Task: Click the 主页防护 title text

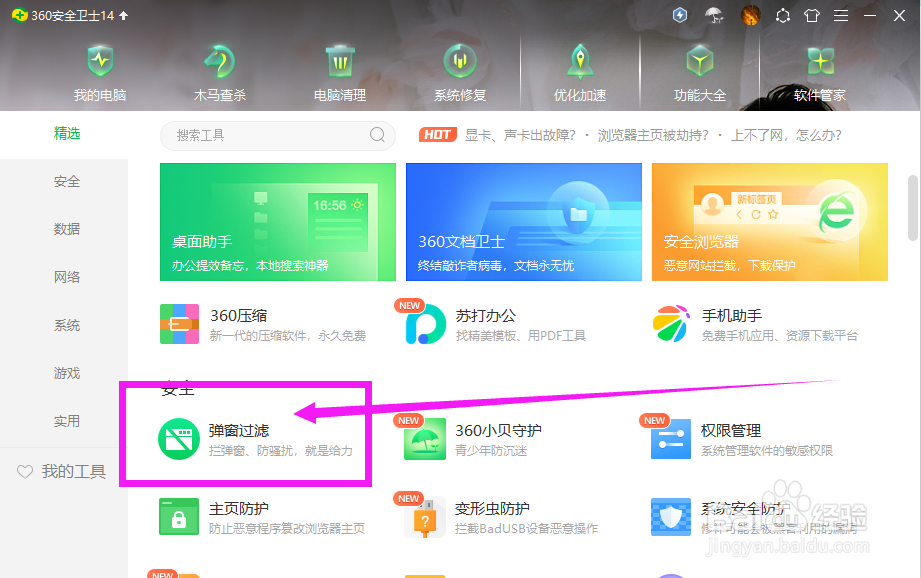Action: tap(239, 509)
